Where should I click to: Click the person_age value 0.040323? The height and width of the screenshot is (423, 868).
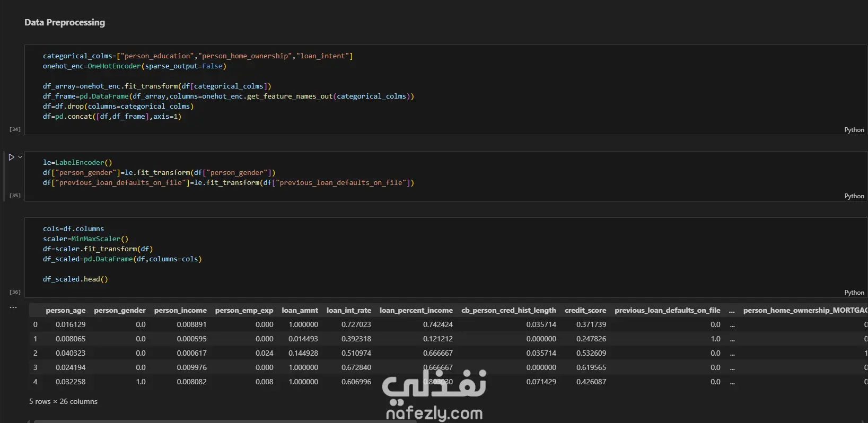(71, 353)
